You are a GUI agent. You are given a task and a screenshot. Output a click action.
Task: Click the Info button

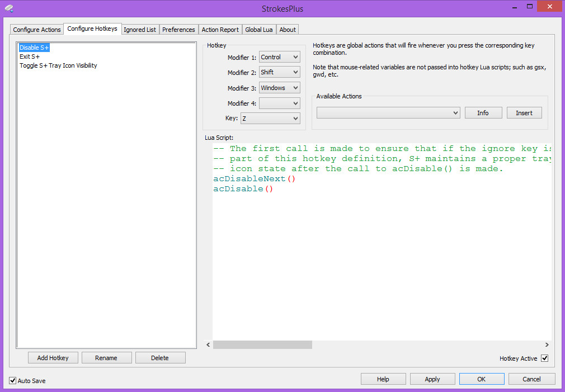[x=483, y=113]
